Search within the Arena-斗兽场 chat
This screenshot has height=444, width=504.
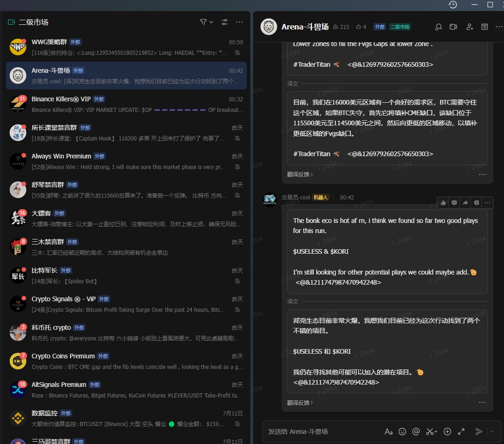point(439,27)
